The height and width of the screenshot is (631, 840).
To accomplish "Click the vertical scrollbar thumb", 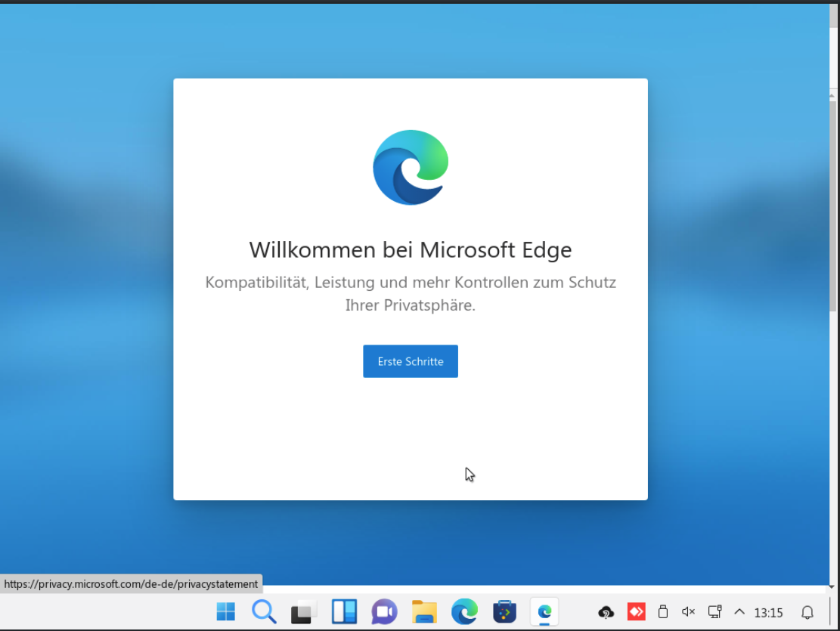I will click(x=832, y=206).
